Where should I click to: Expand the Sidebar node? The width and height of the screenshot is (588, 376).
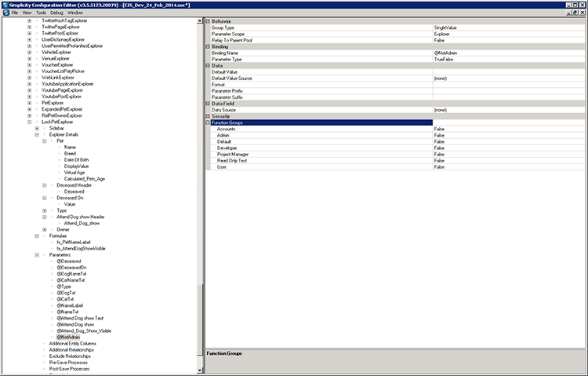(x=37, y=128)
